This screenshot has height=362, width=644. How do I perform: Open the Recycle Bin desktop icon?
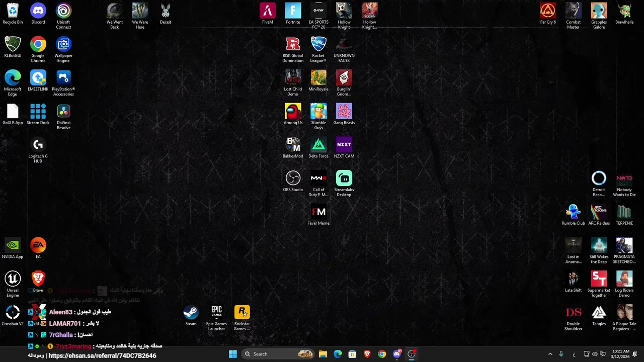point(13,14)
